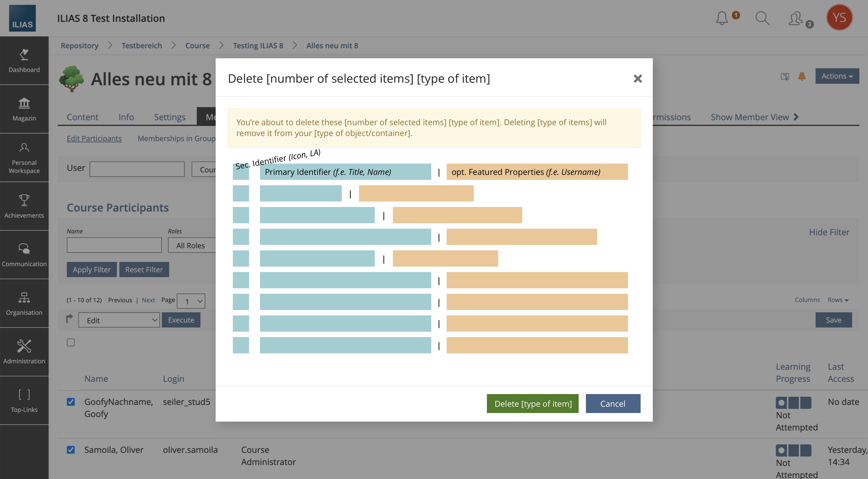Open the Edit action dropdown
The width and height of the screenshot is (868, 479).
click(119, 320)
